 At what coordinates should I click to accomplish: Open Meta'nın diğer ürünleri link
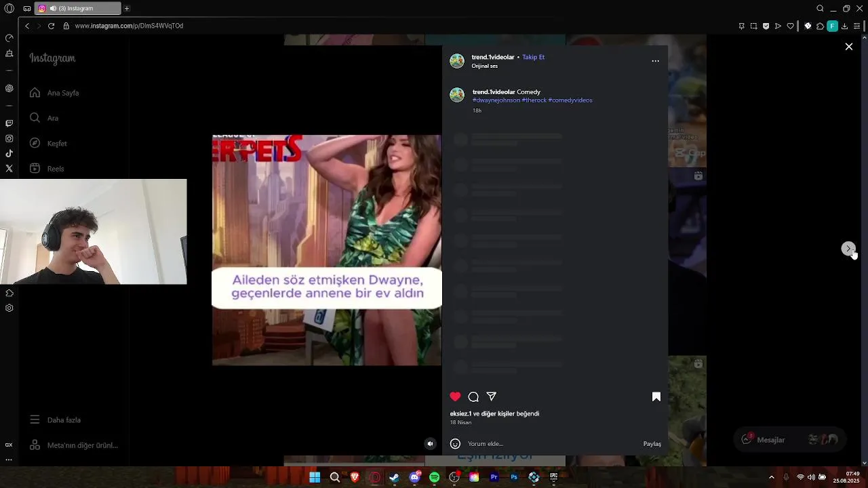(73, 445)
